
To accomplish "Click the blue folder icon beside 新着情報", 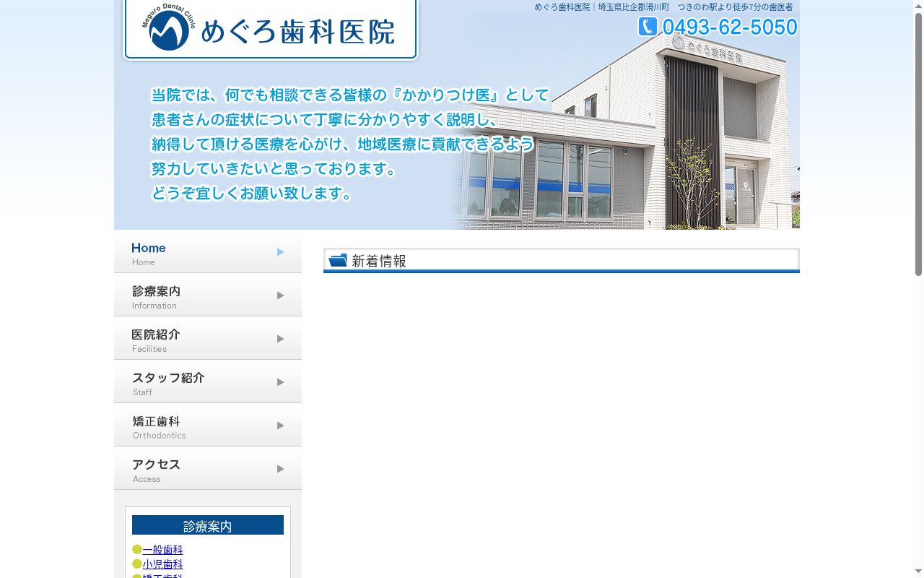I will (x=338, y=260).
